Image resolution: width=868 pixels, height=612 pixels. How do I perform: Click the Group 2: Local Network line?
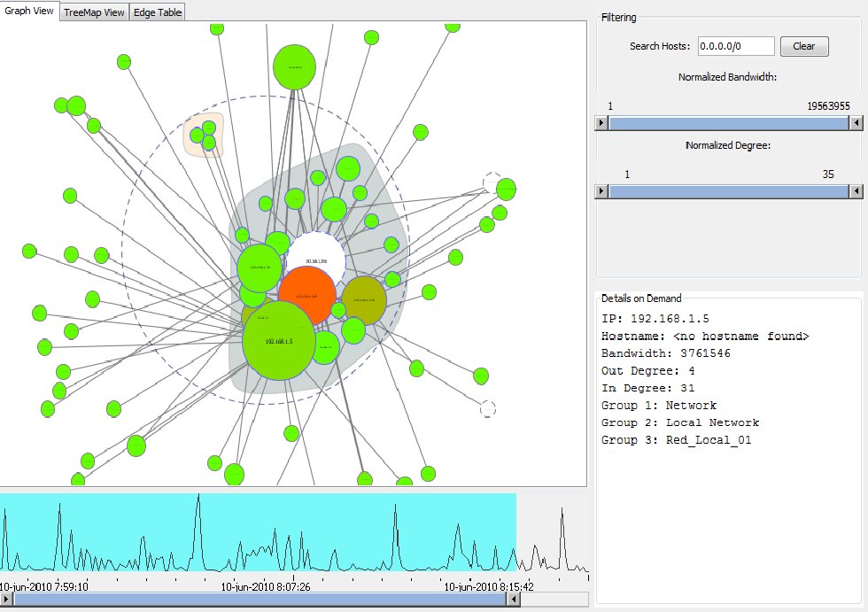680,422
